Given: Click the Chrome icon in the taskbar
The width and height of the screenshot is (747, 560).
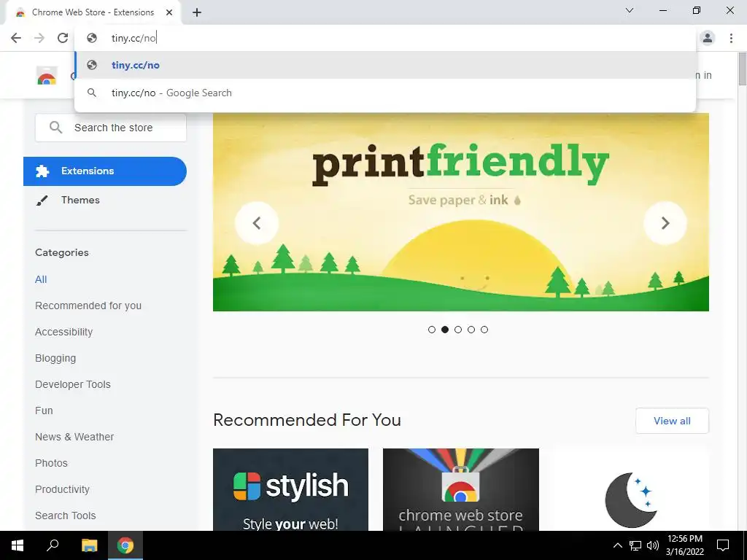Looking at the screenshot, I should click(125, 545).
